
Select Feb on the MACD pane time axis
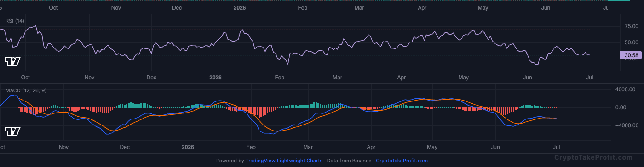pyautogui.click(x=250, y=147)
